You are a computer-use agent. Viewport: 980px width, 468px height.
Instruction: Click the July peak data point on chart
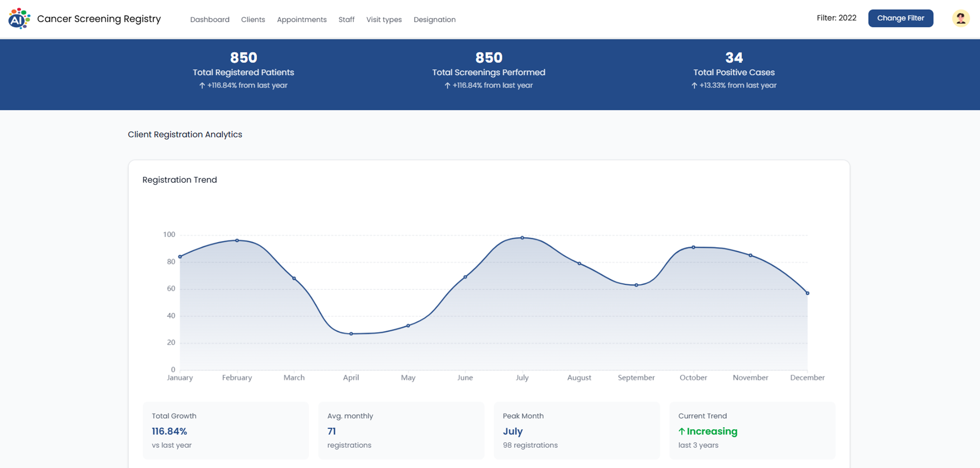pyautogui.click(x=522, y=238)
